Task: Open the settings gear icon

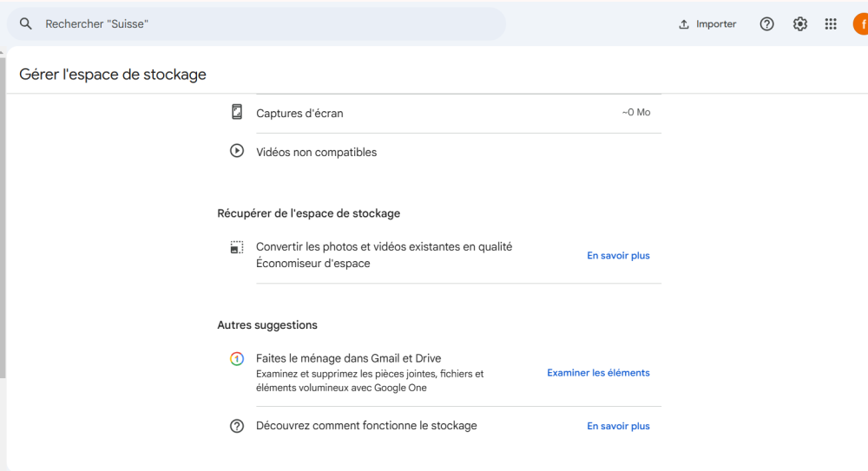Action: point(799,24)
